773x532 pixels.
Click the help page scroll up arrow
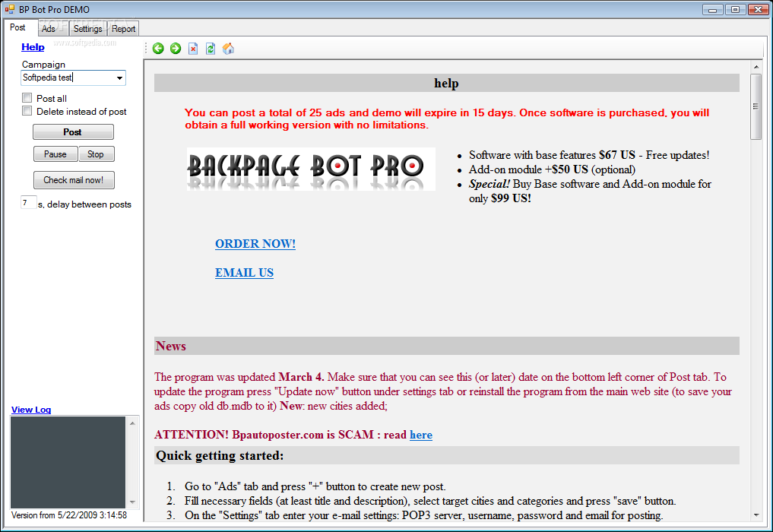point(756,67)
